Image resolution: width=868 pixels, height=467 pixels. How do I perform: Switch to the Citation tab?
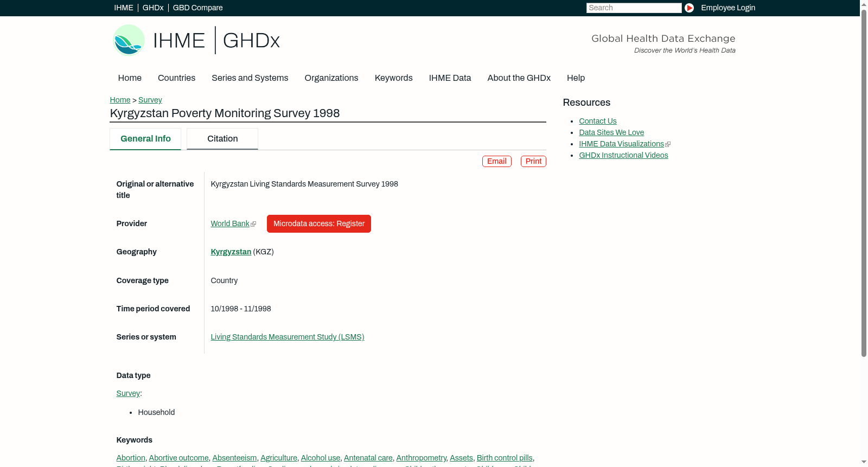(x=222, y=139)
